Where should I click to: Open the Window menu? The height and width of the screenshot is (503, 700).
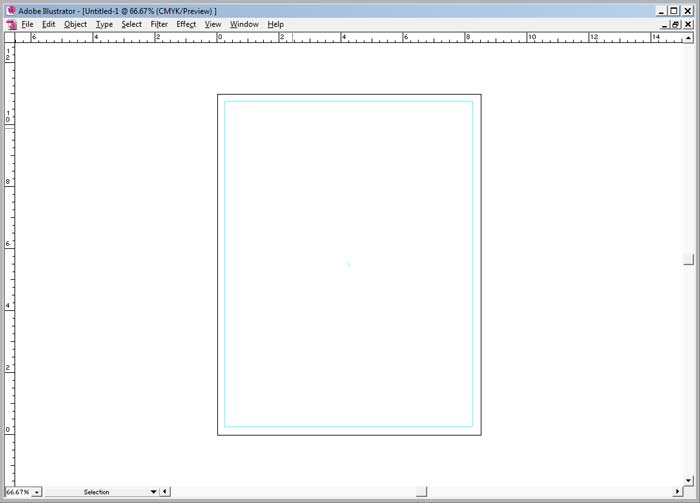[244, 25]
